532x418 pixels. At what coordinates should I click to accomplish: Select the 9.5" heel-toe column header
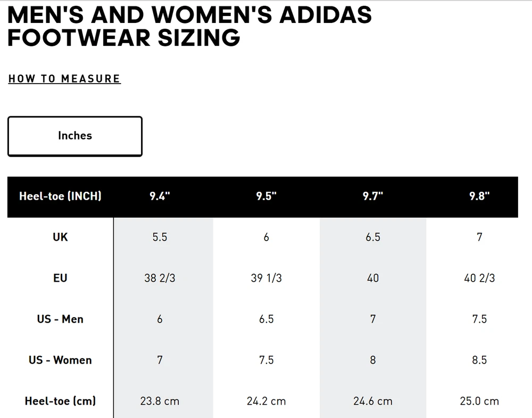[x=266, y=196]
